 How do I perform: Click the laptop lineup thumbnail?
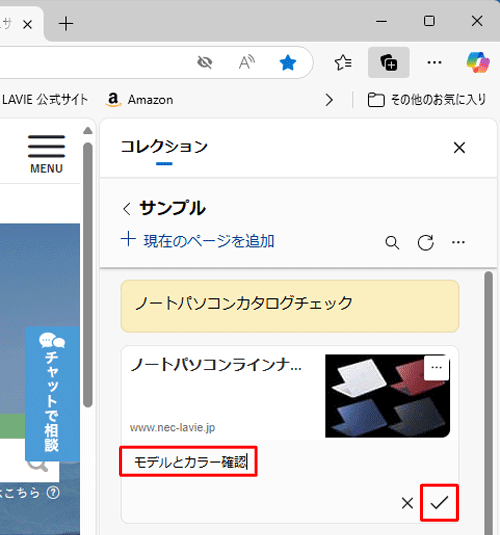point(387,396)
